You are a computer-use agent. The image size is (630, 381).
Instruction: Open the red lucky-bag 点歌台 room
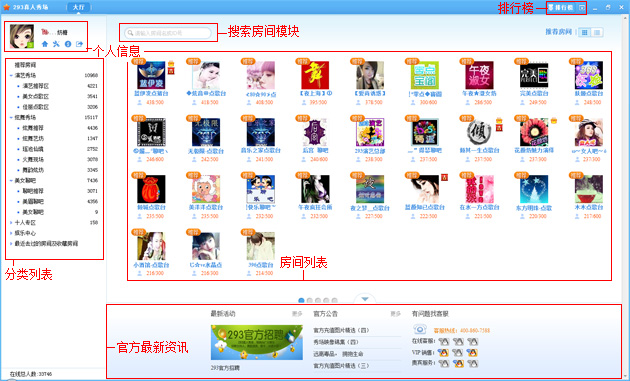(151, 189)
